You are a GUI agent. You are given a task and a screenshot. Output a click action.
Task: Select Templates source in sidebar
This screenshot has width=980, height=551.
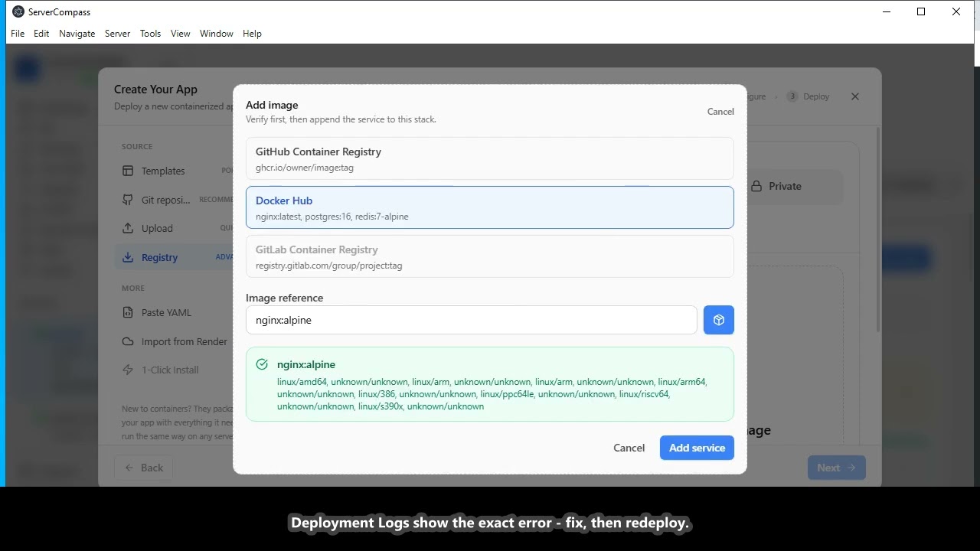175,171
